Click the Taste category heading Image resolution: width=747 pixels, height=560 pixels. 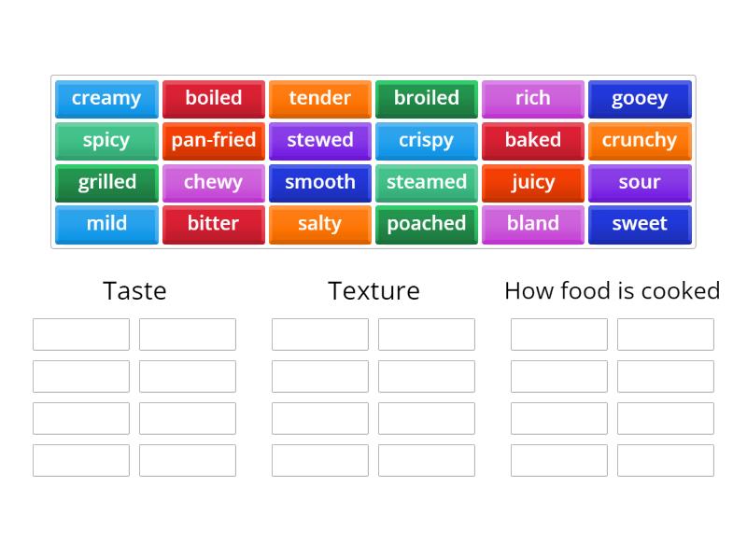click(134, 291)
